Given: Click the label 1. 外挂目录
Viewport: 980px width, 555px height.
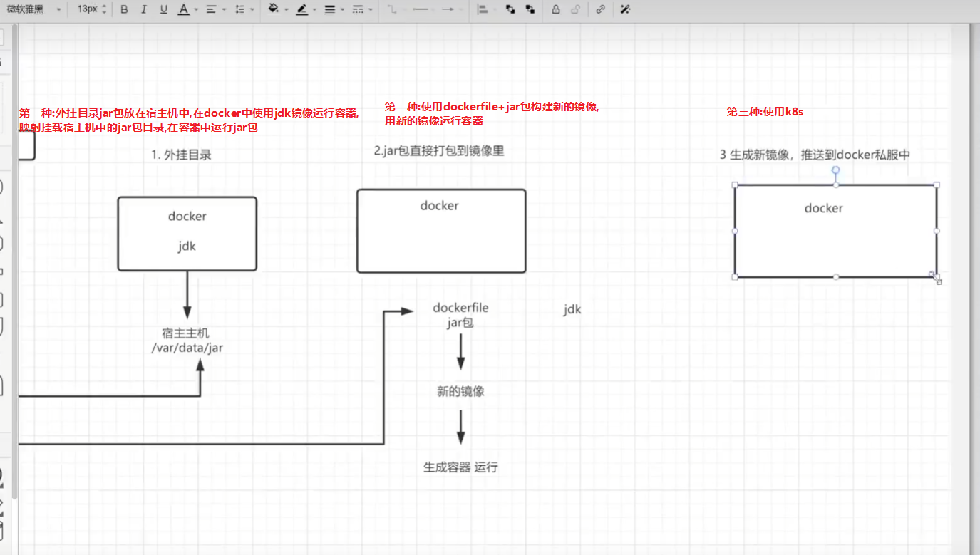Looking at the screenshot, I should (x=181, y=155).
